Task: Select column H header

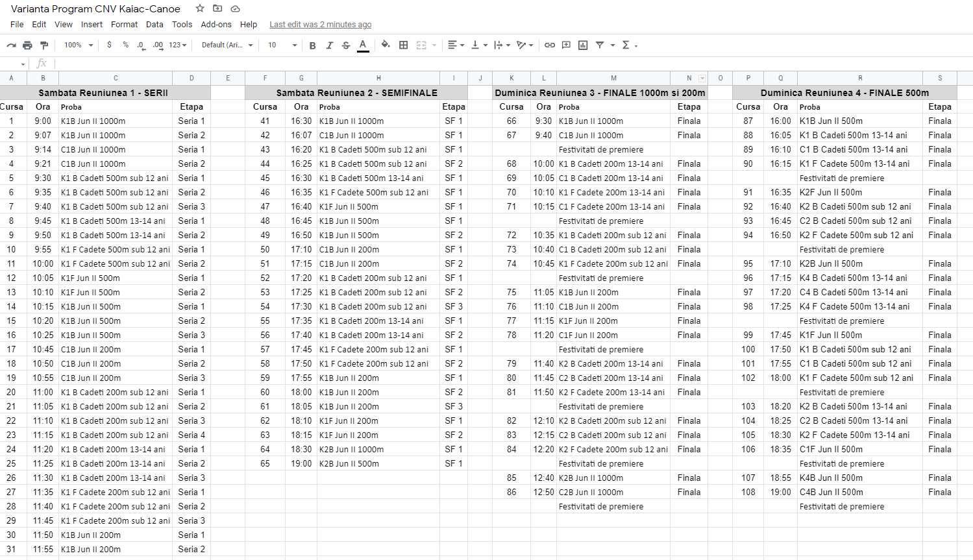Action: coord(378,78)
